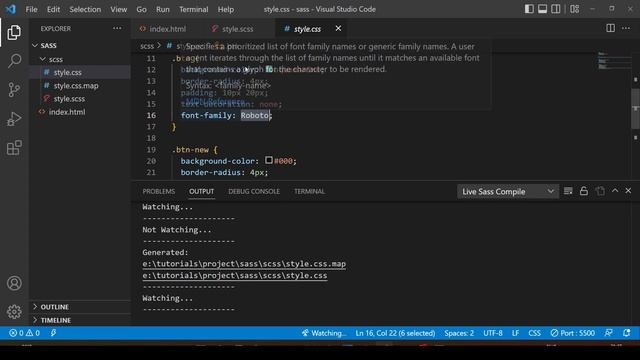Open the notifications bell icon
Viewport: 640px width, 360px height.
pyautogui.click(x=627, y=333)
